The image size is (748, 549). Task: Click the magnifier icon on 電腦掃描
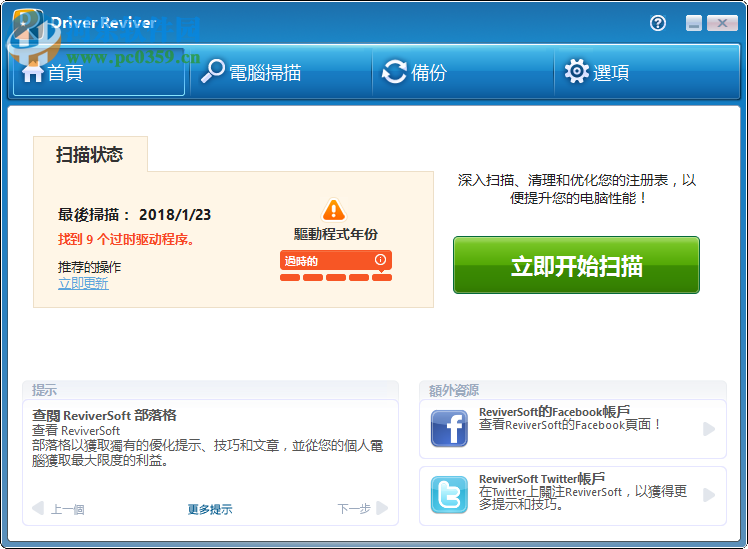click(x=212, y=71)
